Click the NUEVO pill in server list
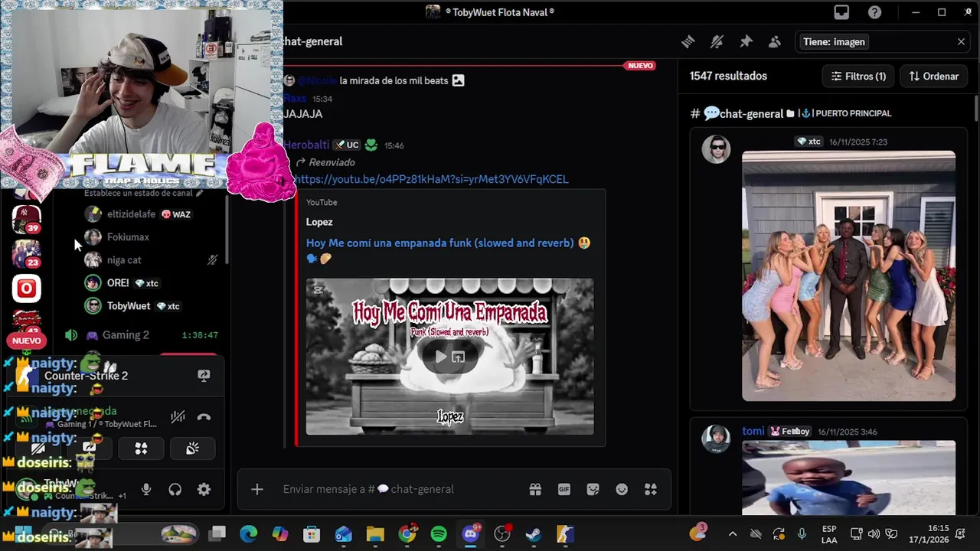 [26, 341]
